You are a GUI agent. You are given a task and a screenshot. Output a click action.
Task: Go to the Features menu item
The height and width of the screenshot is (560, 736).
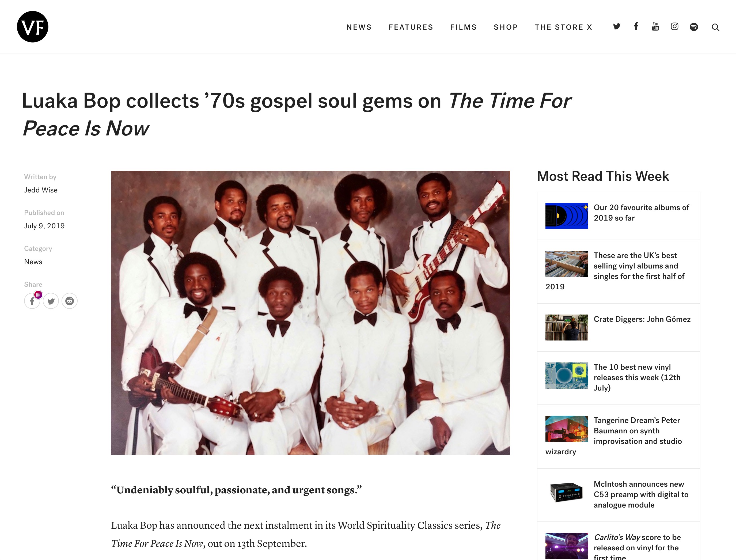[x=411, y=27]
